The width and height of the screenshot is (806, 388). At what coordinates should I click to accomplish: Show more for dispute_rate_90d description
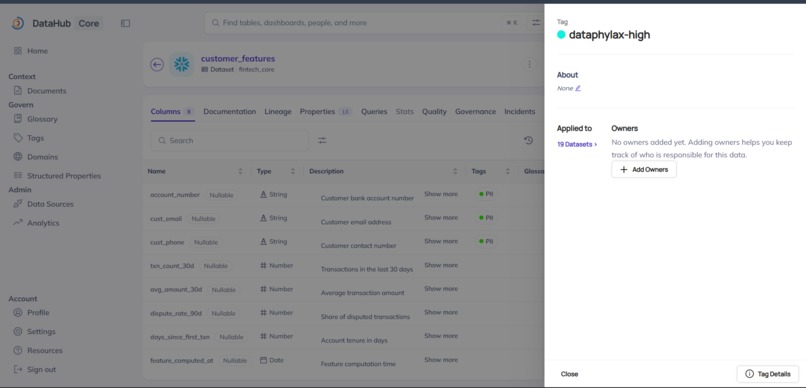click(x=441, y=312)
